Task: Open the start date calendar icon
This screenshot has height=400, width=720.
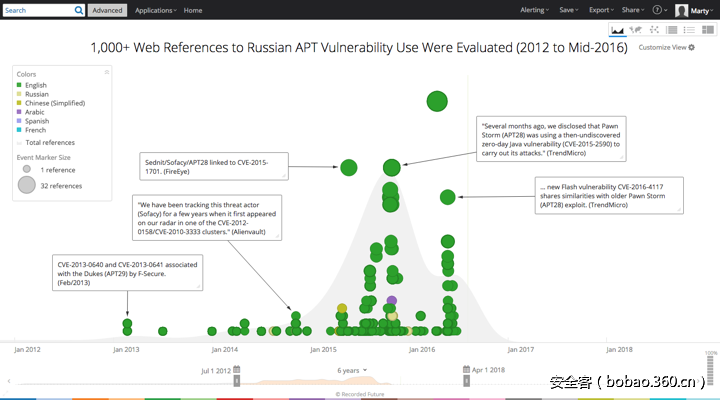Action: click(x=236, y=370)
